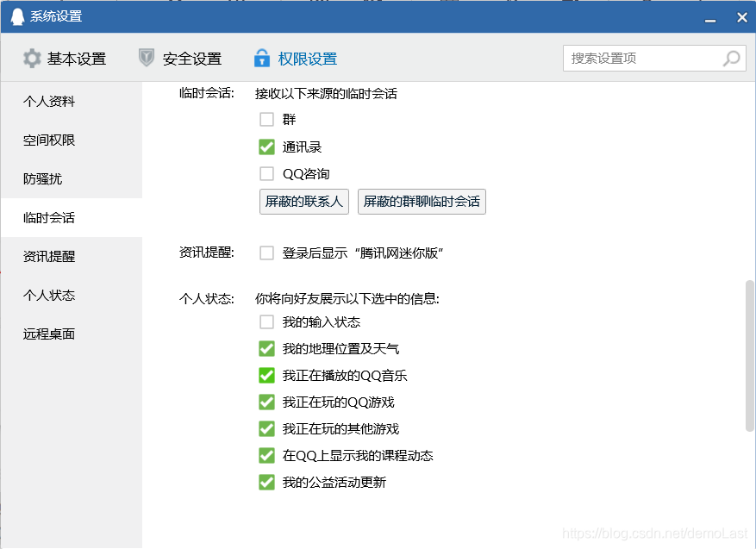Click the 个人状态: section label

[x=206, y=299]
